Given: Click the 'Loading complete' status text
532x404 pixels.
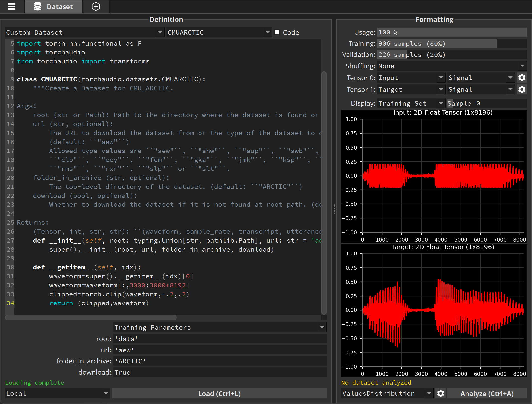Looking at the screenshot, I should pos(35,383).
